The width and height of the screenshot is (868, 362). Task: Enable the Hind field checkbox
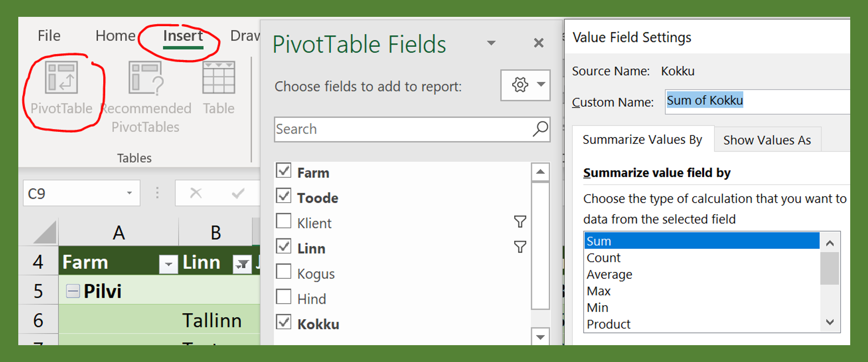coord(284,297)
